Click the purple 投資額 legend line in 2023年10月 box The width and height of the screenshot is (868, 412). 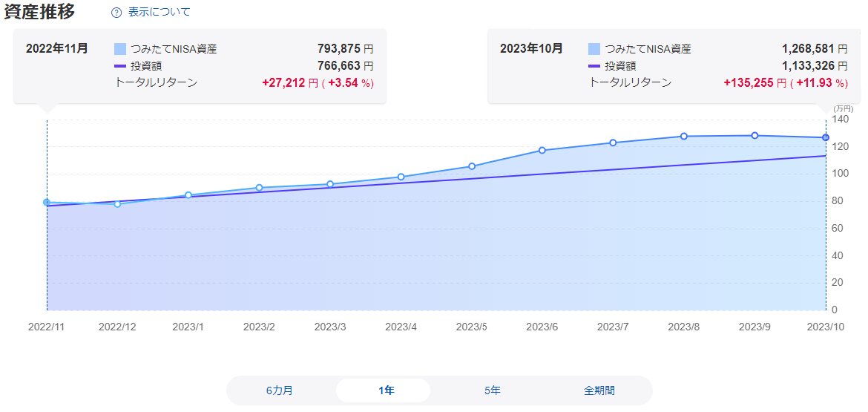[x=594, y=66]
